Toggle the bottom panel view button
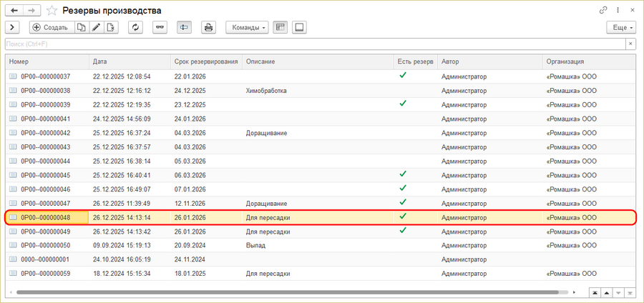Screen dimensions: 644x303 299,27
